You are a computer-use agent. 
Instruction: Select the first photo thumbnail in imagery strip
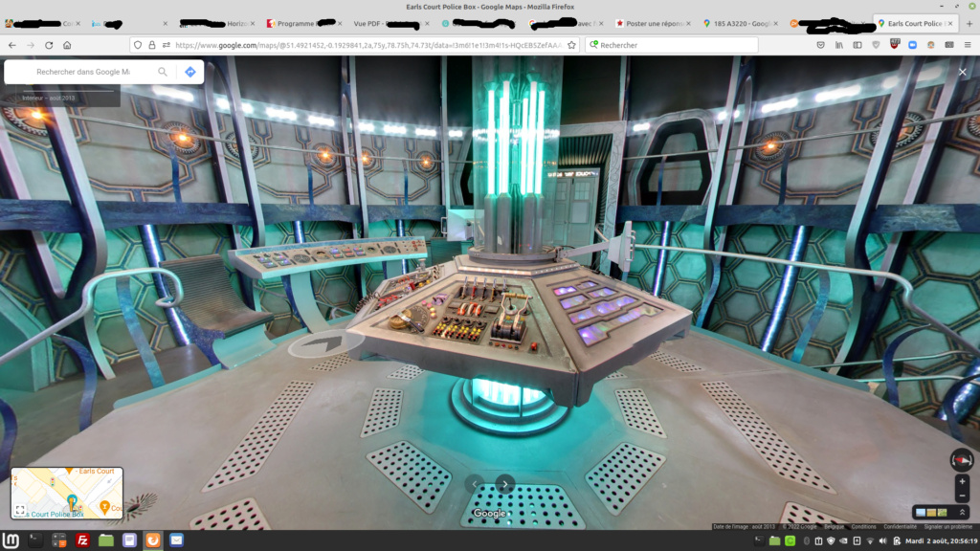[x=921, y=513]
